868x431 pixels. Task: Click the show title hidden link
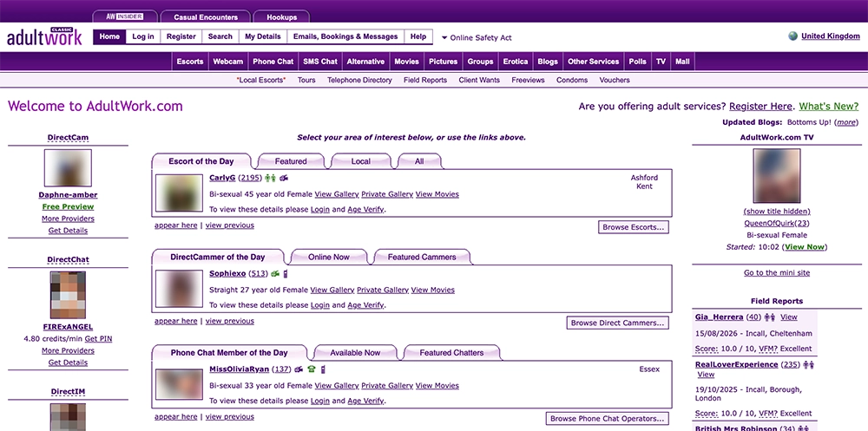click(x=777, y=212)
